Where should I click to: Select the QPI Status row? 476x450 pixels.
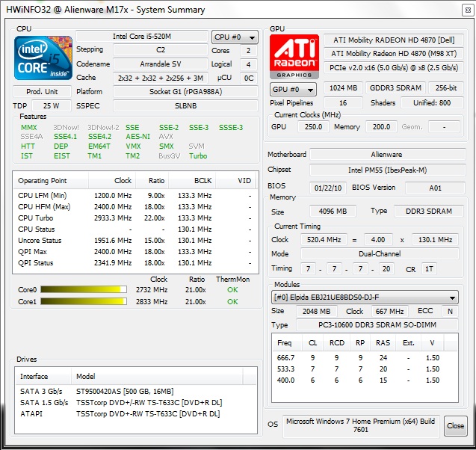click(135, 263)
